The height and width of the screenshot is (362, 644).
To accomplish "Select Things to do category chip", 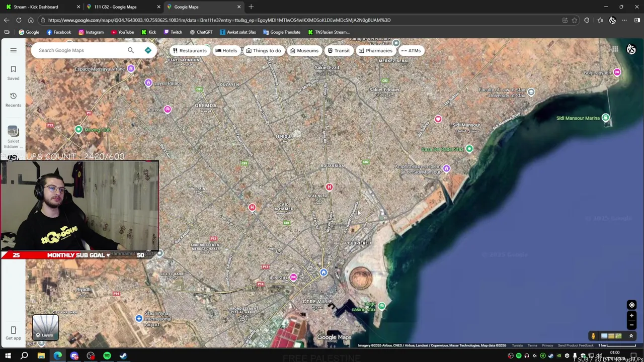I will [x=263, y=51].
